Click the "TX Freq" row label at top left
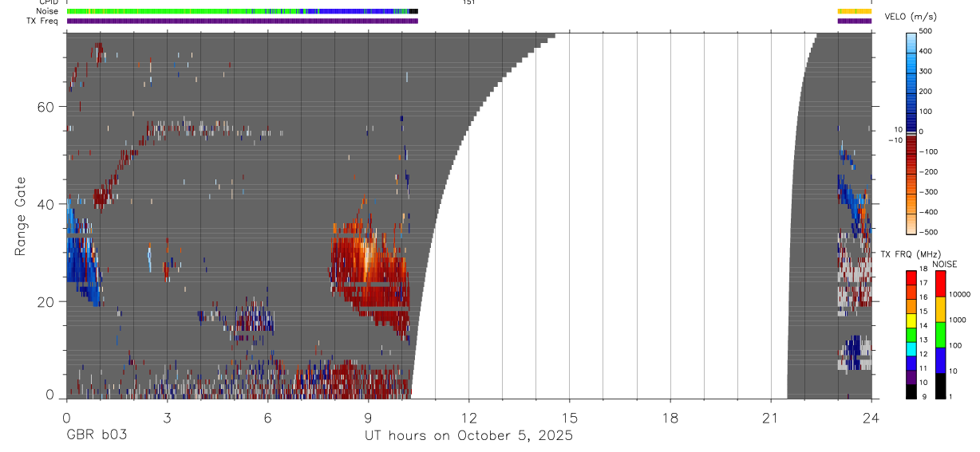This screenshot has width=980, height=452. [42, 21]
